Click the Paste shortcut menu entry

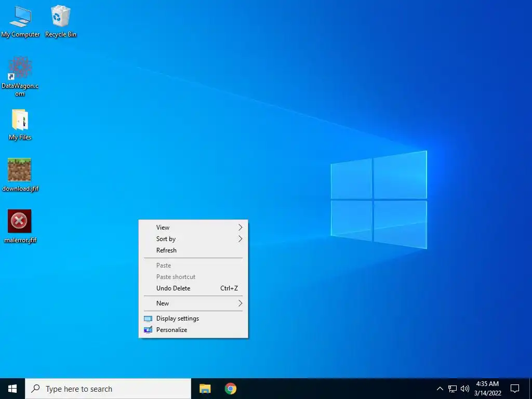(x=193, y=277)
